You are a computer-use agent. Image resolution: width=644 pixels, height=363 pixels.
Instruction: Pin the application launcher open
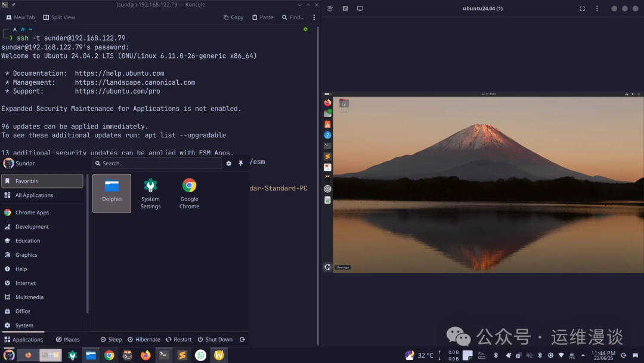(x=241, y=162)
